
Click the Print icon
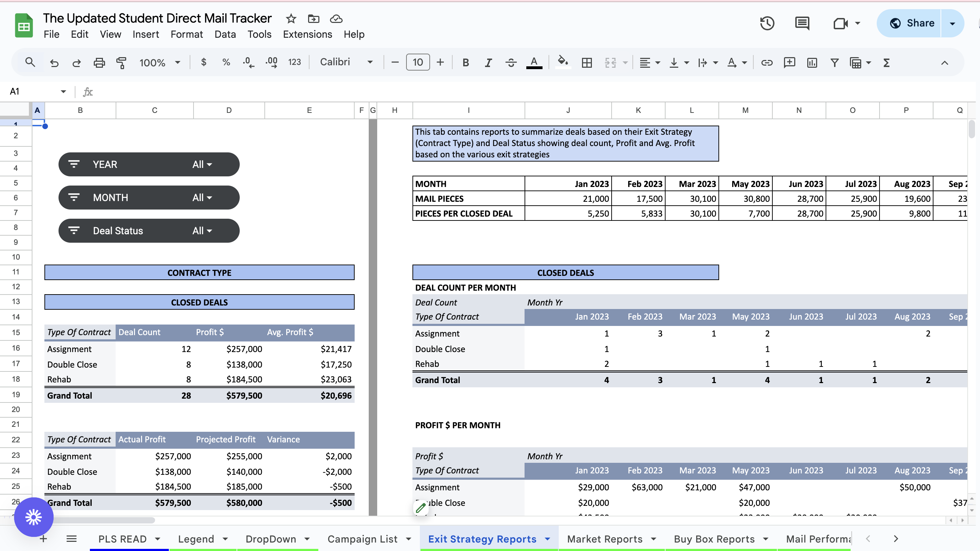click(x=99, y=62)
